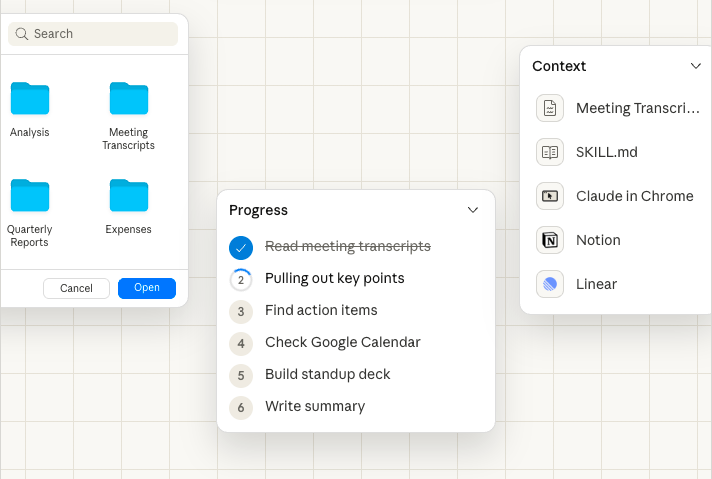Click the 'Analysis' folder name

click(x=30, y=132)
